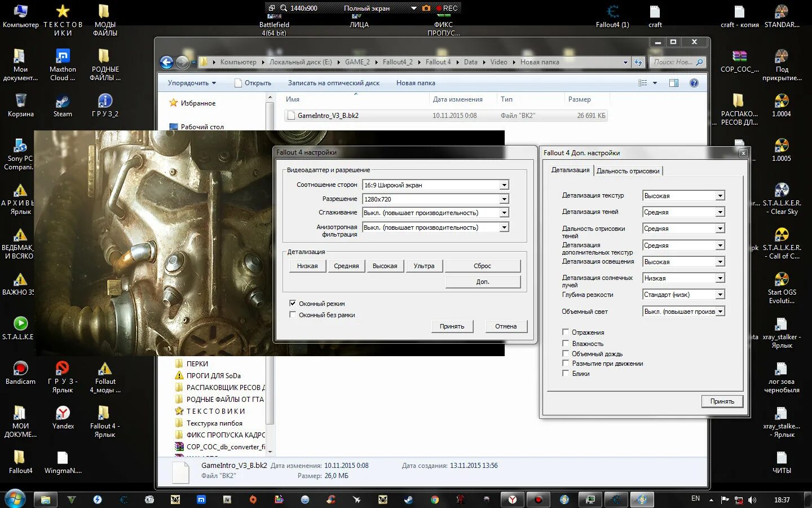812x508 pixels.
Task: Click the refresh icon beside the address bar
Action: pos(638,62)
